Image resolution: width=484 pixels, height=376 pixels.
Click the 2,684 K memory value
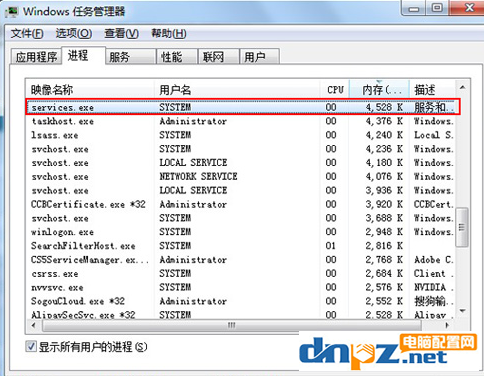click(384, 274)
